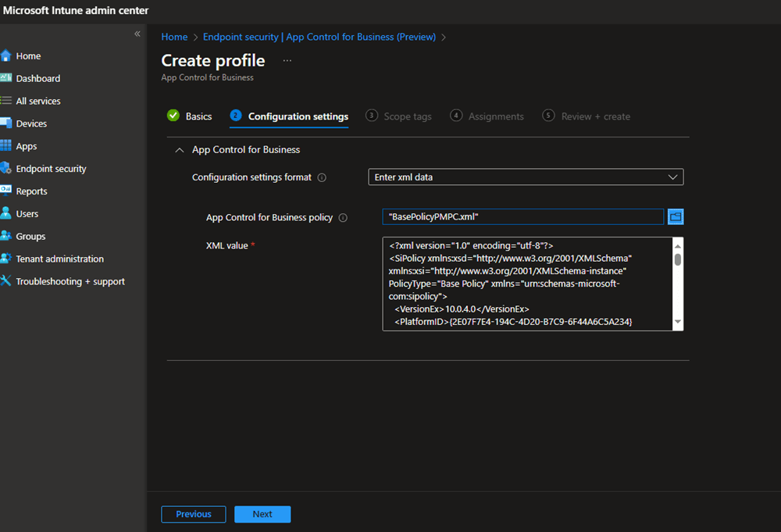Open the ellipsis menu beside Create profile

point(287,61)
